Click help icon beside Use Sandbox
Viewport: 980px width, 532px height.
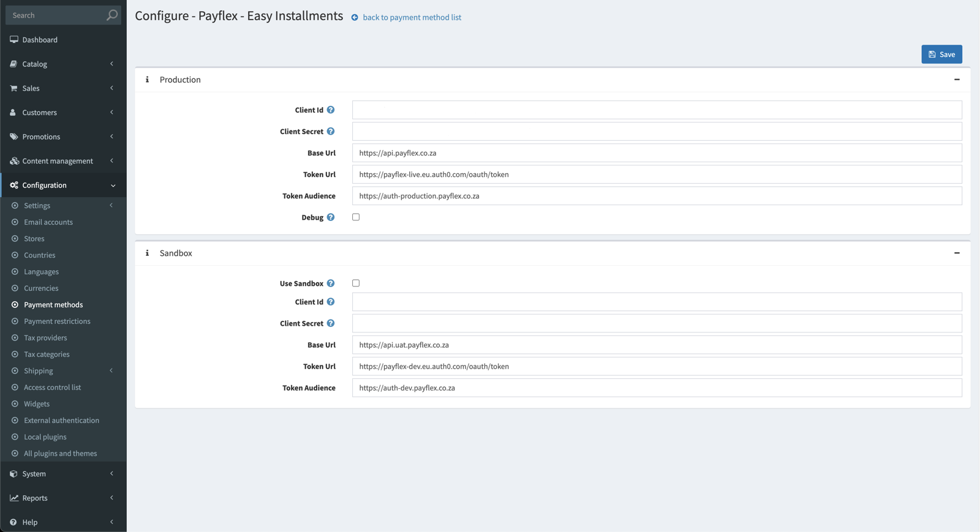click(x=331, y=283)
